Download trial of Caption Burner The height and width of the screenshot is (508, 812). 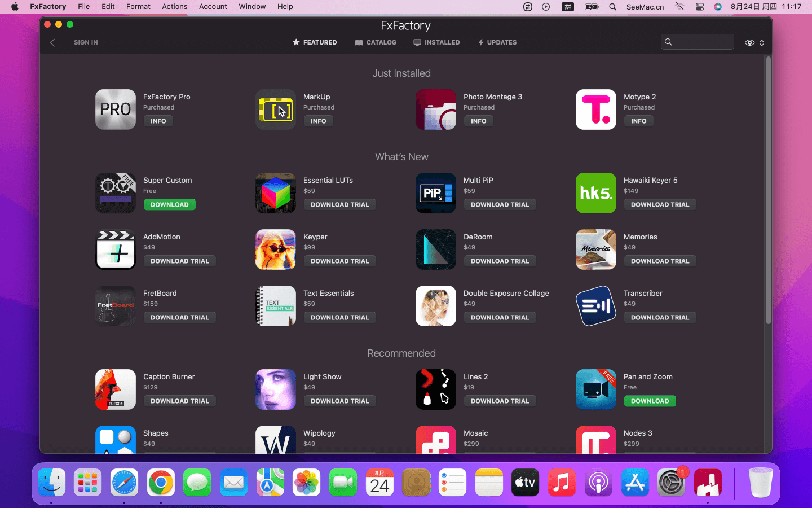click(x=180, y=401)
